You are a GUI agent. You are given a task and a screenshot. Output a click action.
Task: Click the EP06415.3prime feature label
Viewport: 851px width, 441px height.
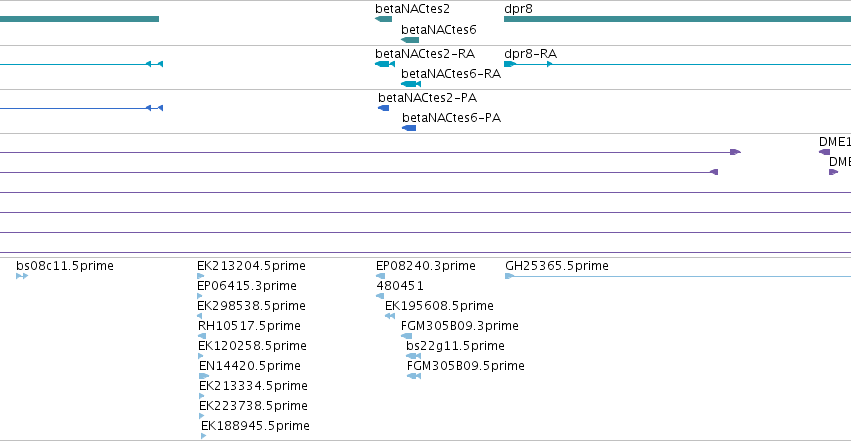click(247, 286)
